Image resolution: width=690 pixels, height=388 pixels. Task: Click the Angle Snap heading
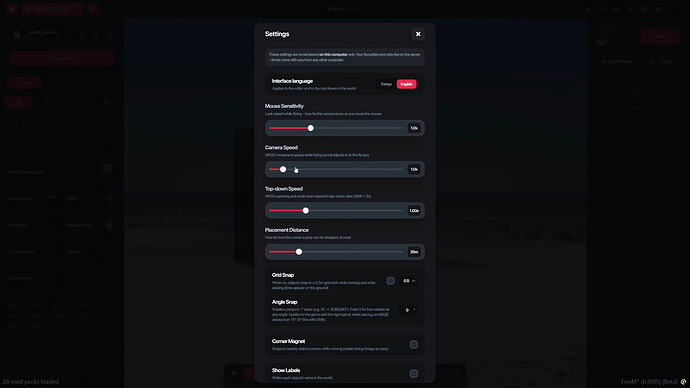284,302
